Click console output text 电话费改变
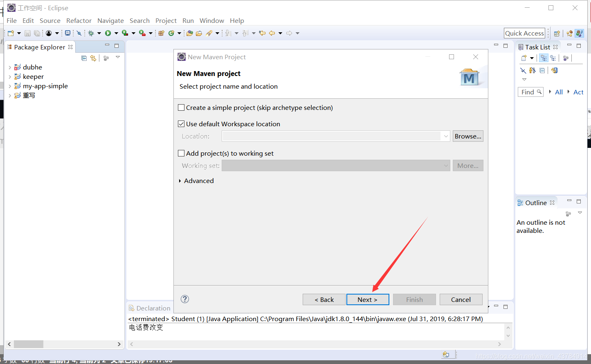591x364 pixels. tap(146, 327)
